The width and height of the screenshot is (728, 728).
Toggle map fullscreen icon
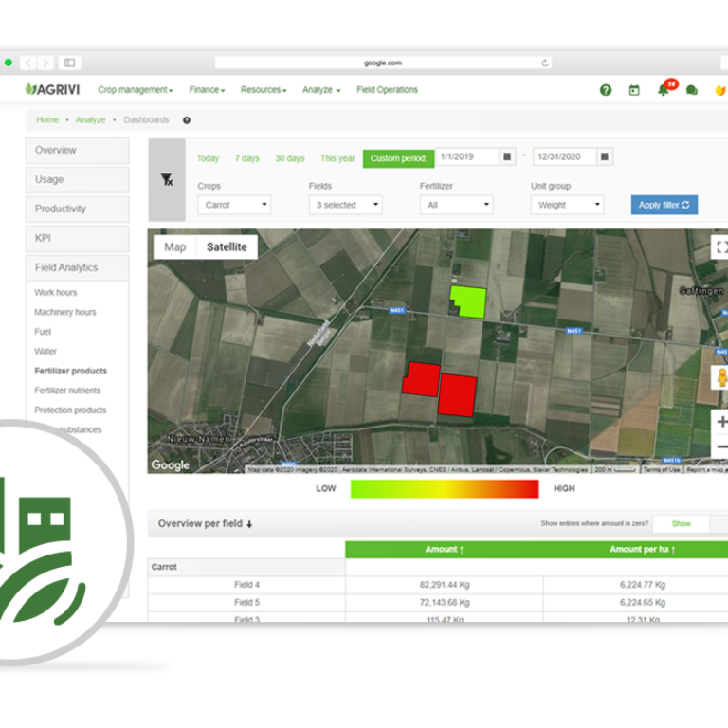(x=720, y=247)
